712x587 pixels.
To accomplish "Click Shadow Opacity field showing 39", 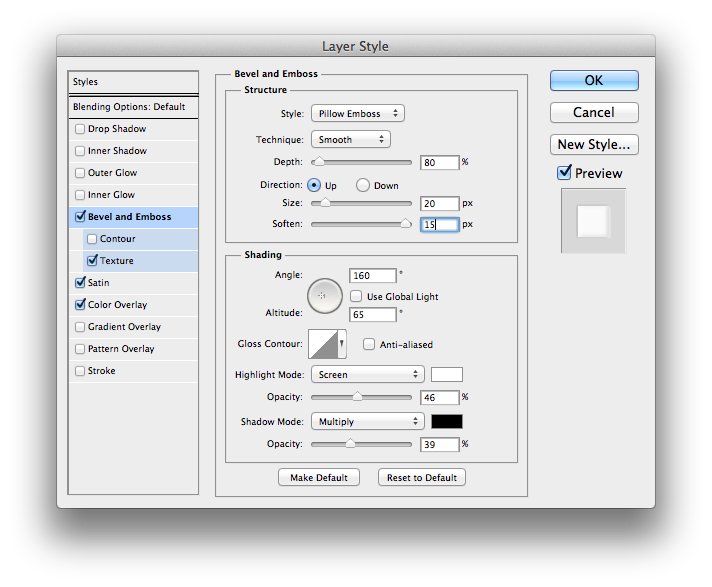I will (440, 444).
